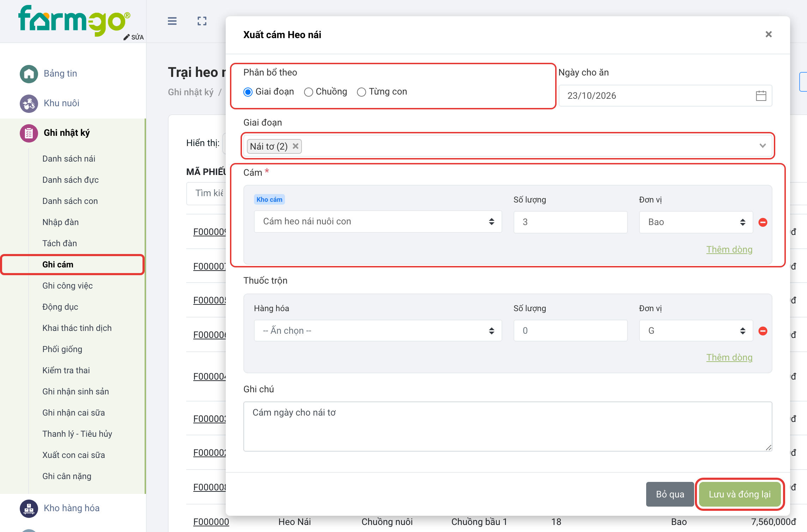
Task: Click the Kho hàng hóa warehouse icon
Action: click(29, 508)
